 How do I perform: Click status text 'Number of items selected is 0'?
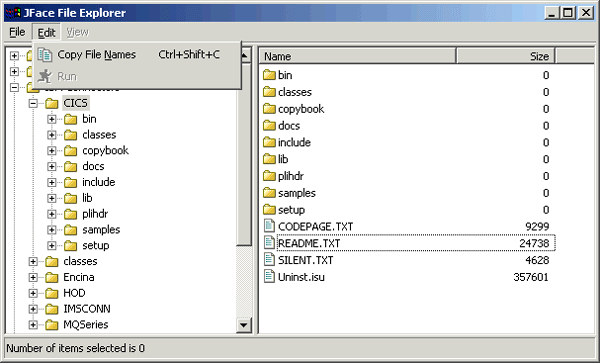(76, 348)
